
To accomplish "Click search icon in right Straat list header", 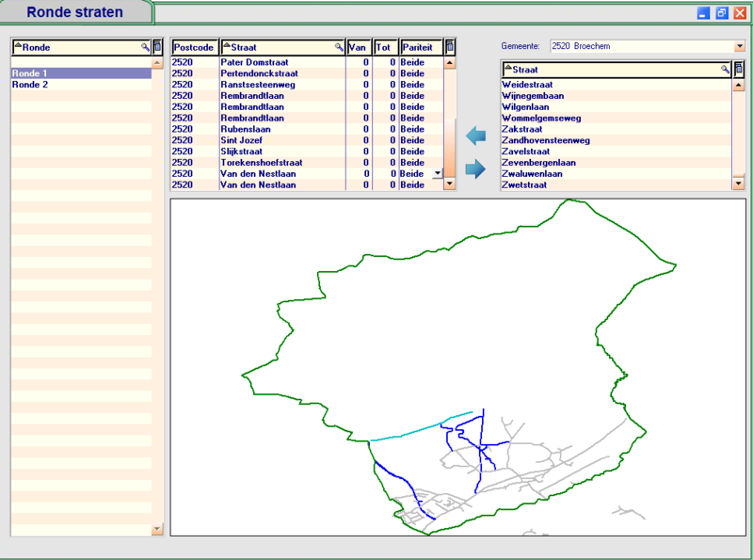I will [726, 69].
